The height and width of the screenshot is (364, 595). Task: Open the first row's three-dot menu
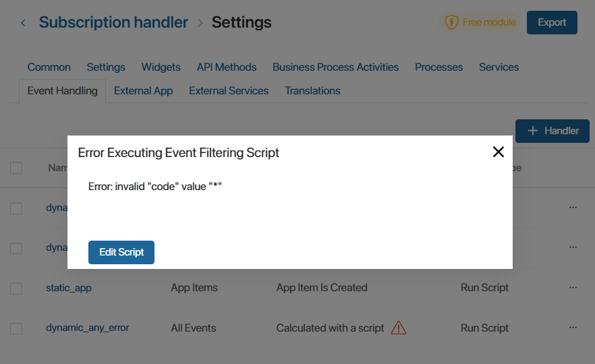(573, 208)
